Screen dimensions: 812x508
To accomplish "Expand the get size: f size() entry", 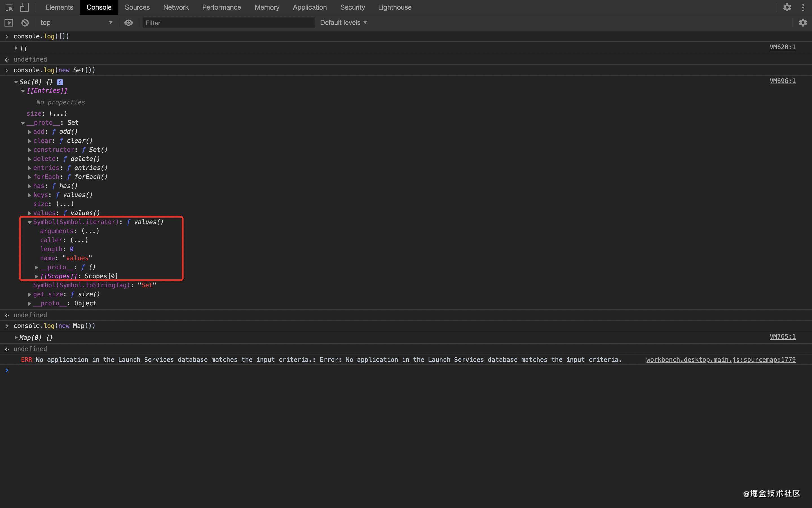I will coord(30,295).
